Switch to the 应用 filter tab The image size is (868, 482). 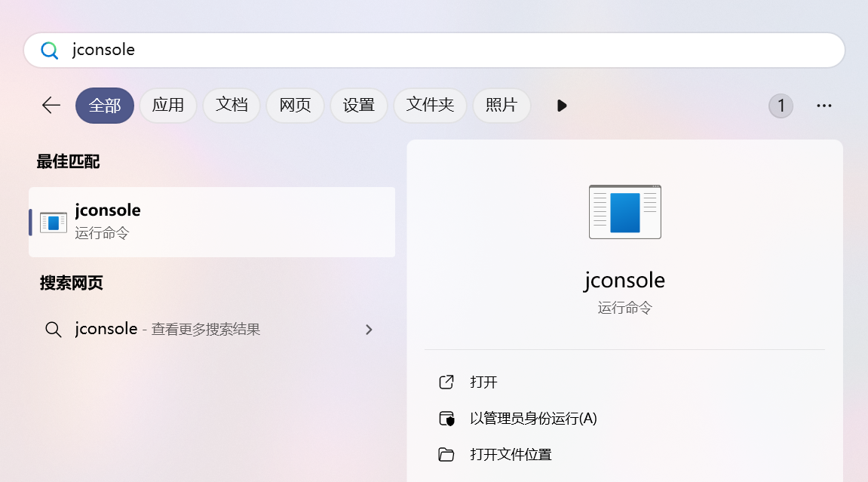click(x=168, y=106)
